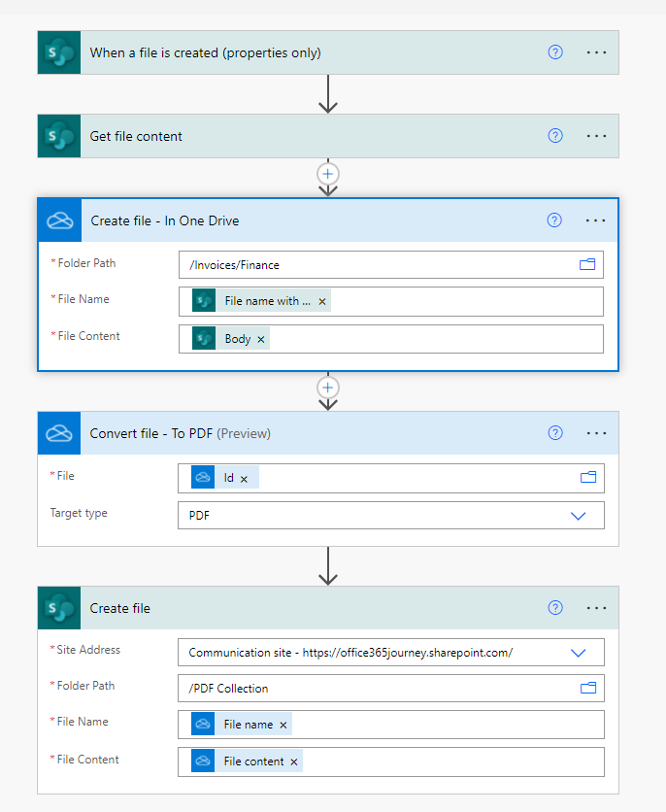The height and width of the screenshot is (812, 666).
Task: Open ellipsis menu on Convert file step
Action: point(596,433)
